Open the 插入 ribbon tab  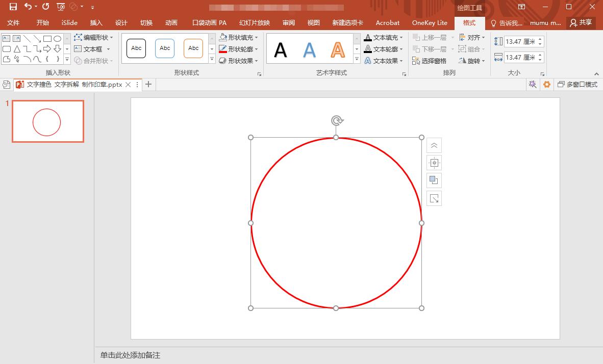tap(96, 23)
